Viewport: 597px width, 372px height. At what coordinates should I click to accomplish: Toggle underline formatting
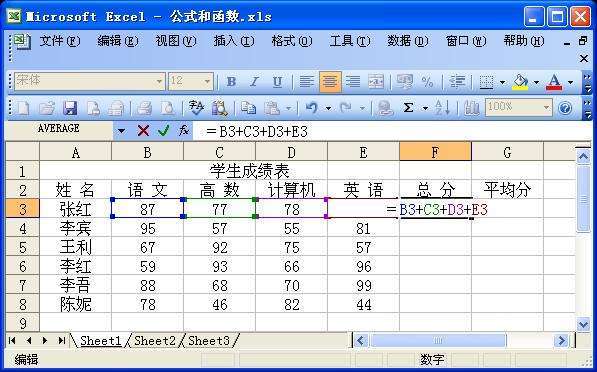(x=278, y=81)
